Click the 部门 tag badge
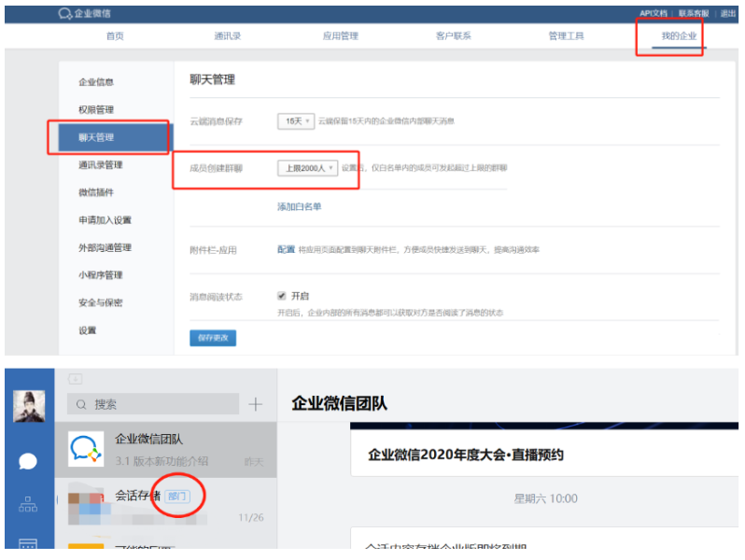The width and height of the screenshot is (745, 560). [177, 497]
